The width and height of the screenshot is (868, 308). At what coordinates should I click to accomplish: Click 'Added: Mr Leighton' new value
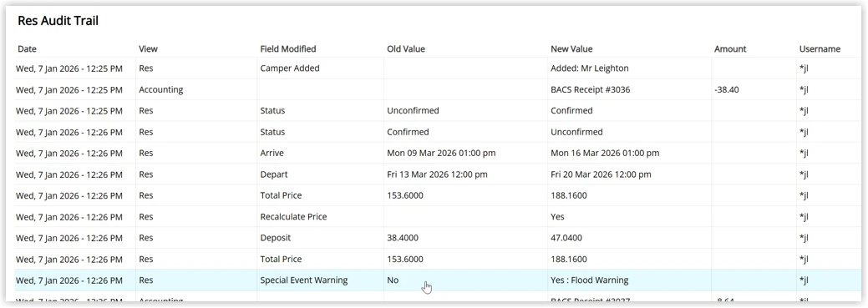coord(590,68)
